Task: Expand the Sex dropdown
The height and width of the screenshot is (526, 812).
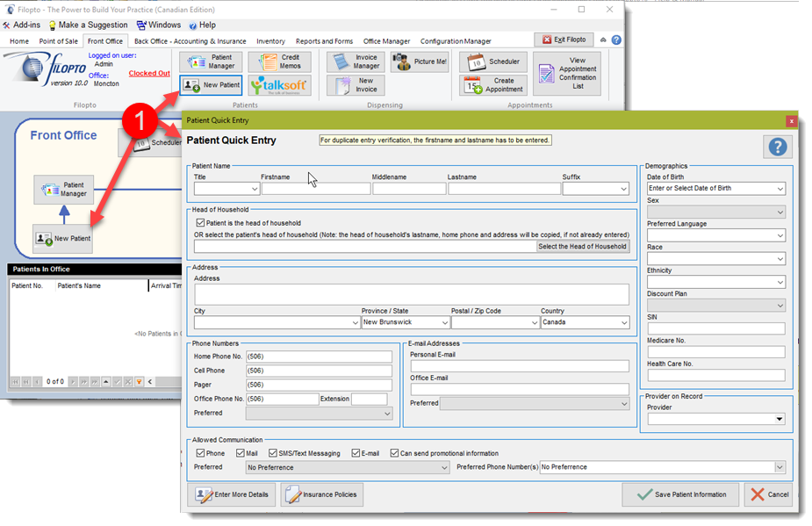Action: (x=780, y=212)
